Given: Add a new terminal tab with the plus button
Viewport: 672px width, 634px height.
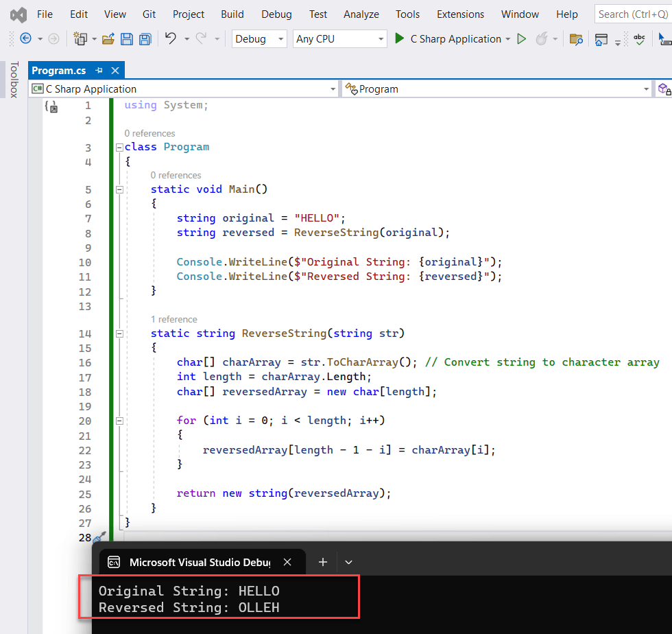Looking at the screenshot, I should (322, 562).
